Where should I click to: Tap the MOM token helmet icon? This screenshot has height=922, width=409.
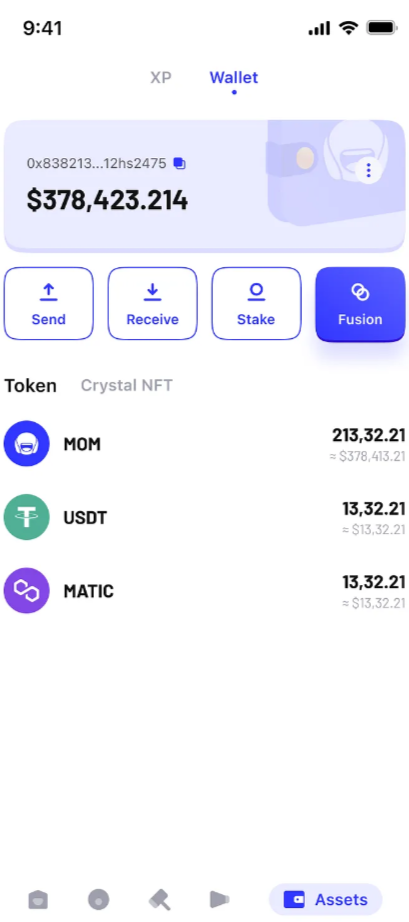pyautogui.click(x=26, y=443)
